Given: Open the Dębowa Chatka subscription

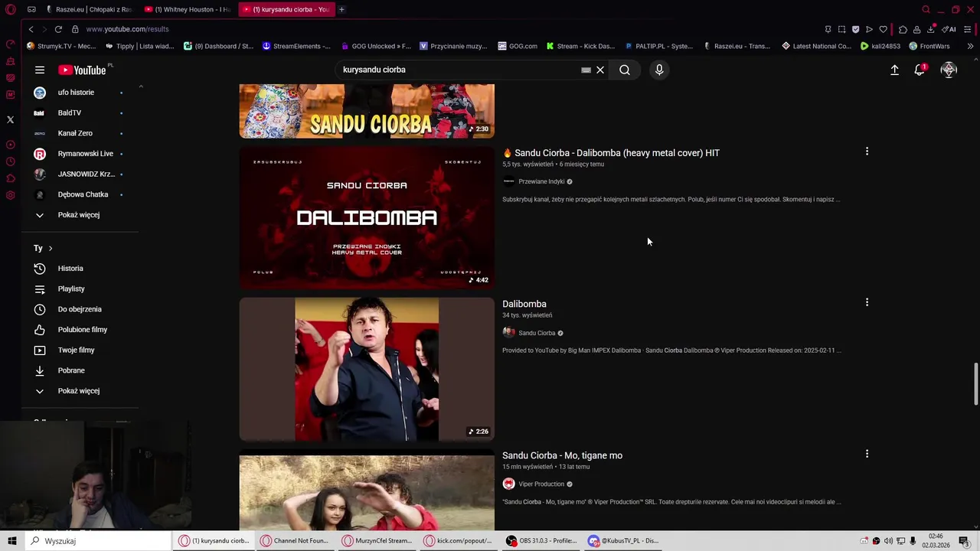Looking at the screenshot, I should coord(83,194).
